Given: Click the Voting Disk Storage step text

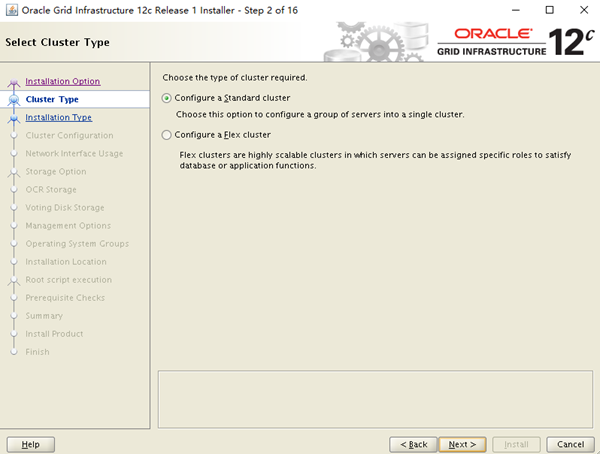Looking at the screenshot, I should [65, 207].
